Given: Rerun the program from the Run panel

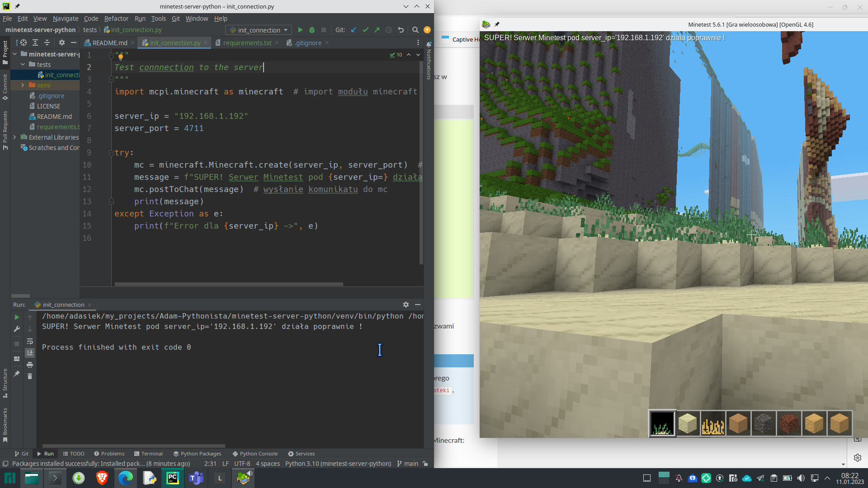Looking at the screenshot, I should click(x=17, y=317).
